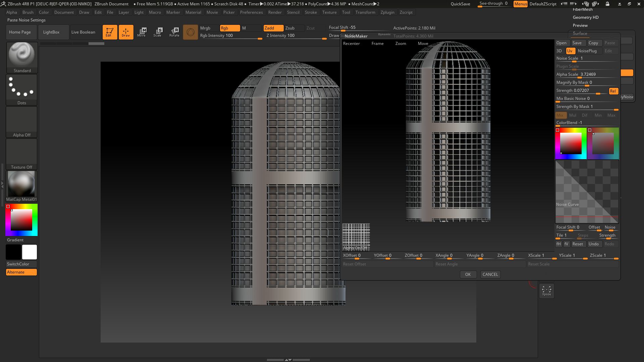The height and width of the screenshot is (362, 644).
Task: Click the Z Intensity slider
Action: point(297,36)
